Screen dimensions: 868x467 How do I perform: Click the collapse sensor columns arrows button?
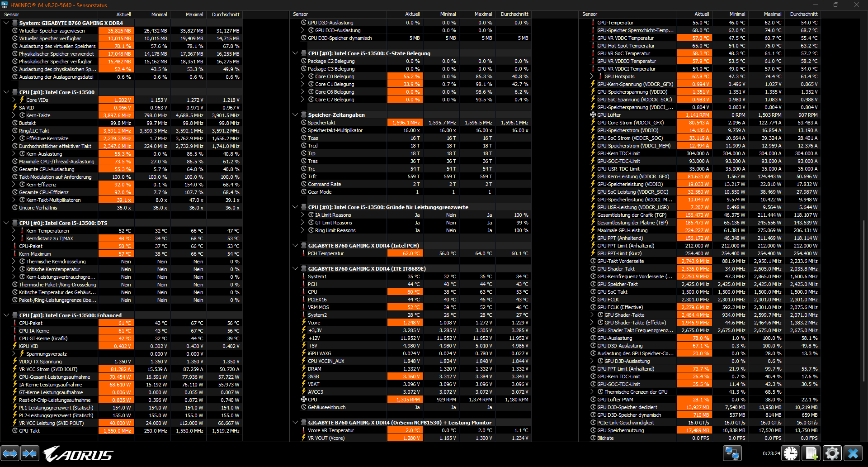[30, 453]
